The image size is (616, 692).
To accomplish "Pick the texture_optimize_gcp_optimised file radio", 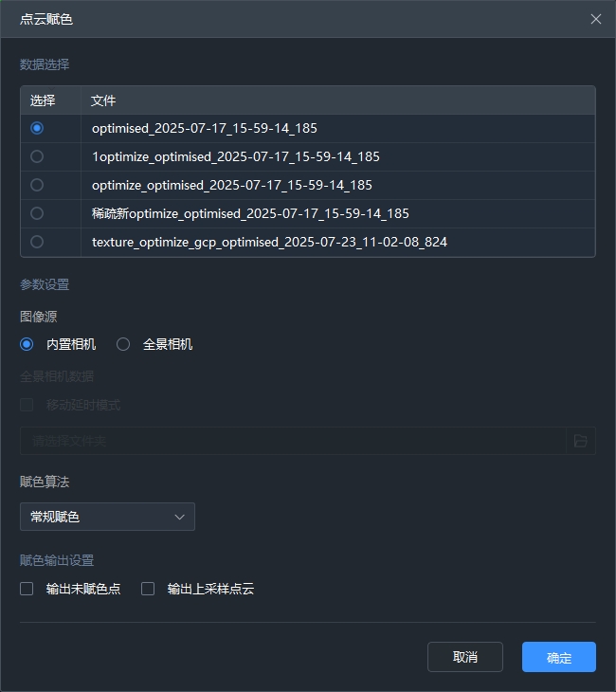I will 37,242.
